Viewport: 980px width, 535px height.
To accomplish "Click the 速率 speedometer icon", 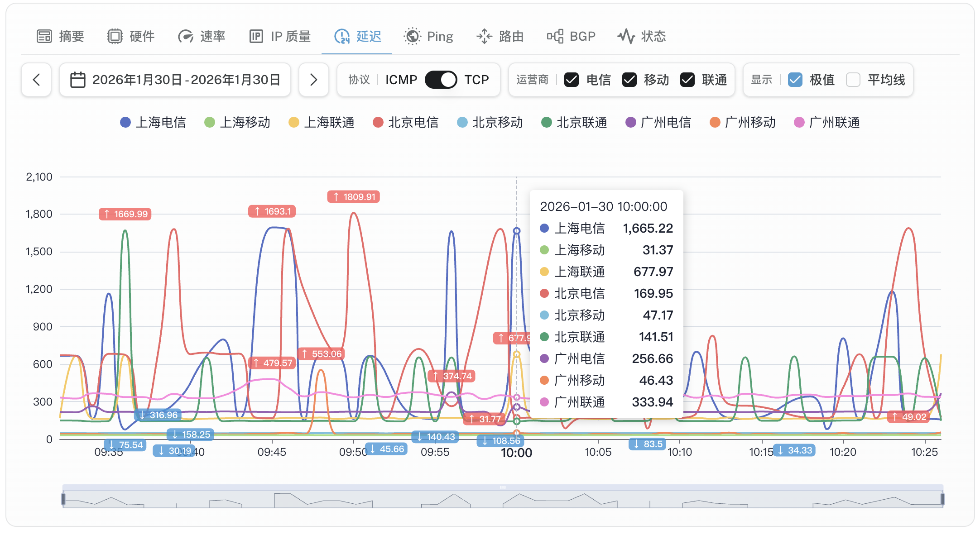I will click(x=186, y=36).
